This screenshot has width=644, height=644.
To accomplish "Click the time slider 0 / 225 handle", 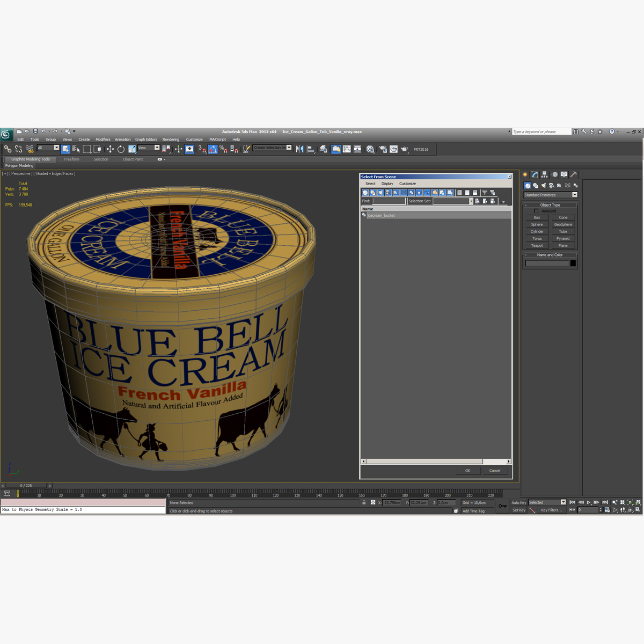I will click(x=26, y=486).
